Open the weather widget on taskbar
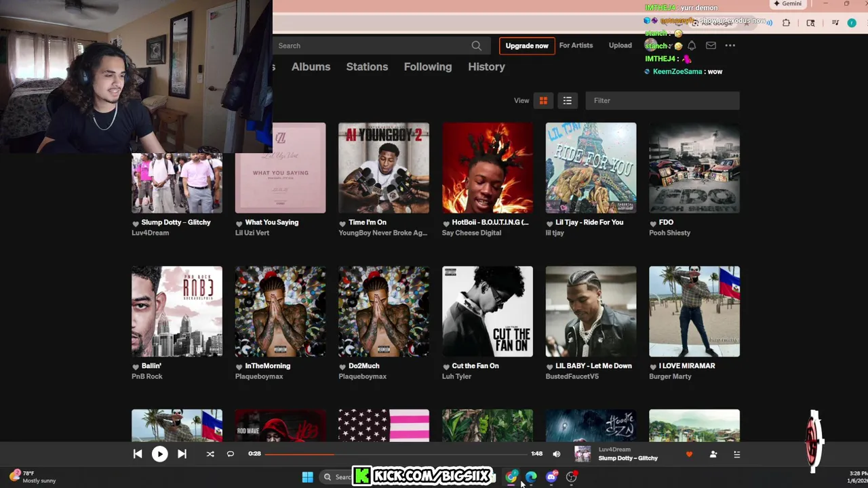The height and width of the screenshot is (488, 868). coord(32,477)
